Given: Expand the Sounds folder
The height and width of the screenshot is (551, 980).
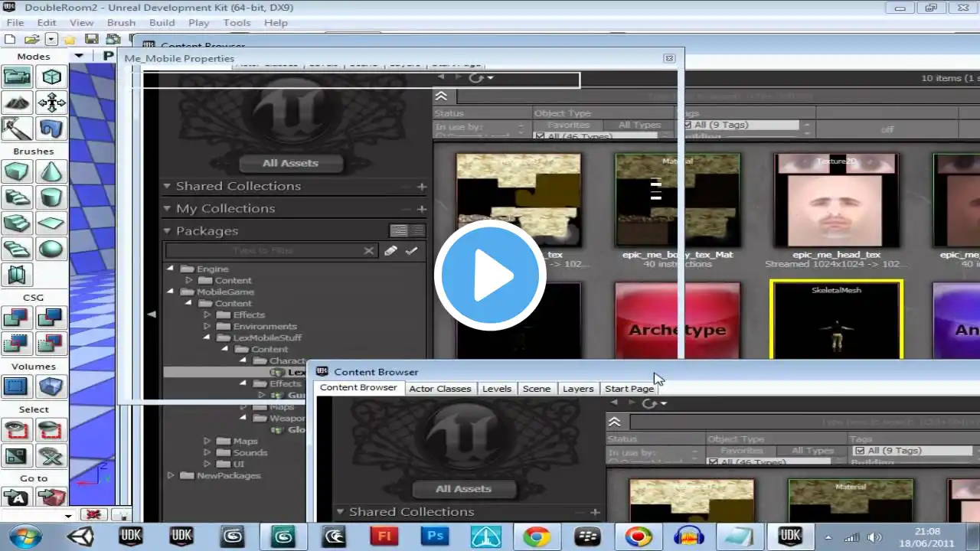Looking at the screenshot, I should click(x=207, y=452).
